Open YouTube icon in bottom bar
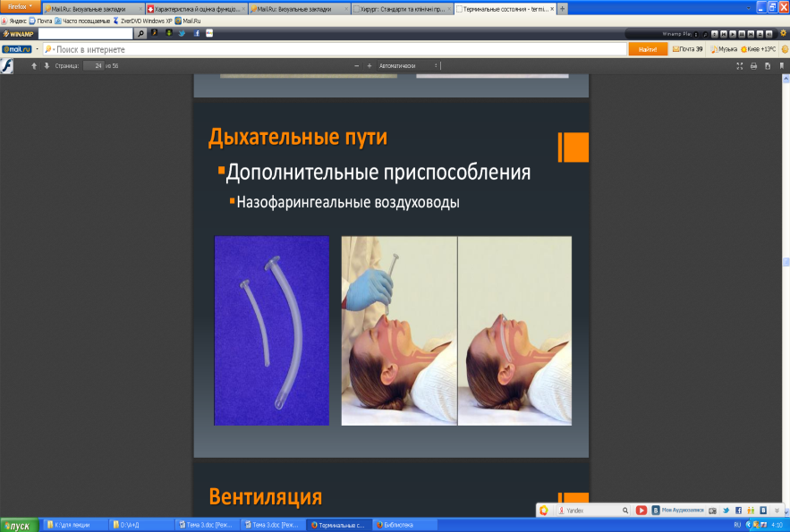This screenshot has height=532, width=790. click(x=641, y=511)
